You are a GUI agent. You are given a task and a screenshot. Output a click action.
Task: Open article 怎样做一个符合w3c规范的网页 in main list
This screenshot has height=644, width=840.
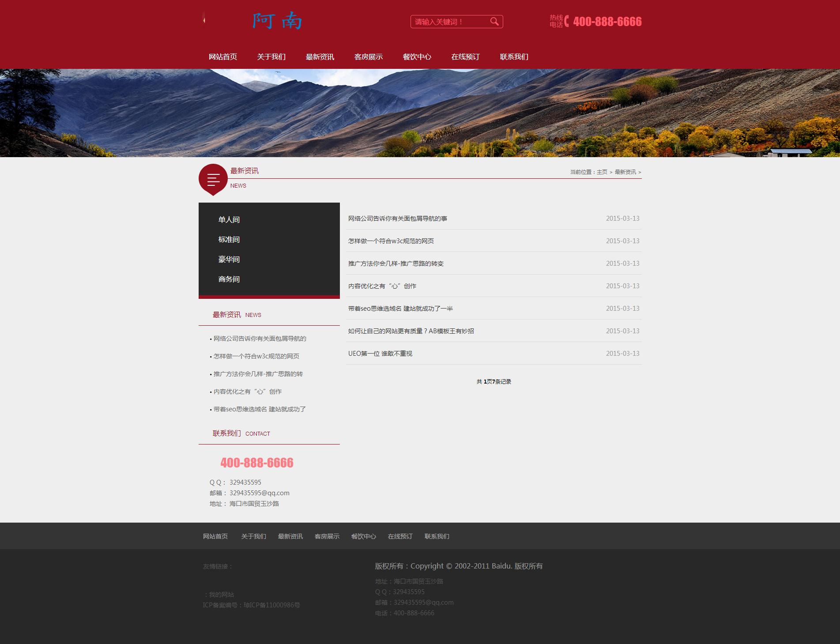point(391,241)
